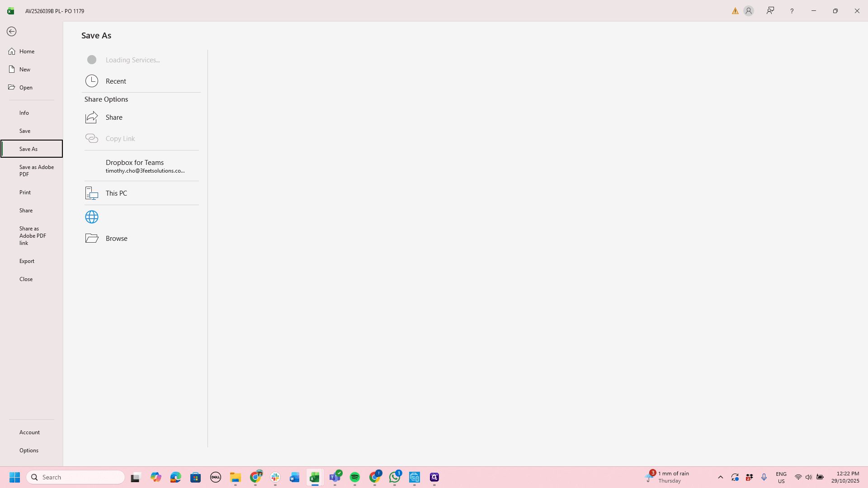Choose Share as Adobe PDF link
Screen dimensions: 868x488
31,236
